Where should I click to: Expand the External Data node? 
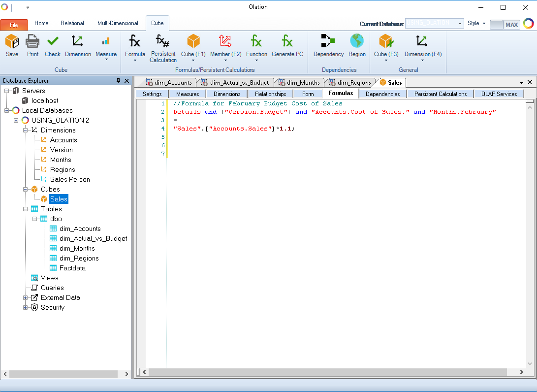point(25,298)
